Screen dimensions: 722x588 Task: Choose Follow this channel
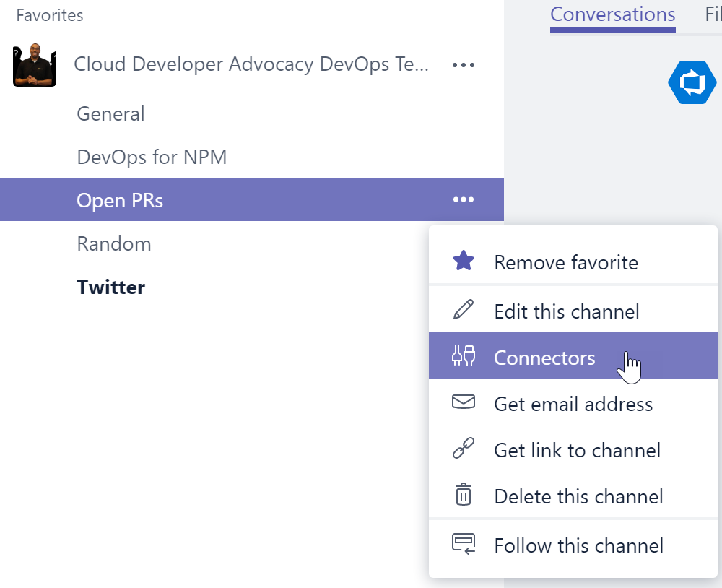click(573, 545)
